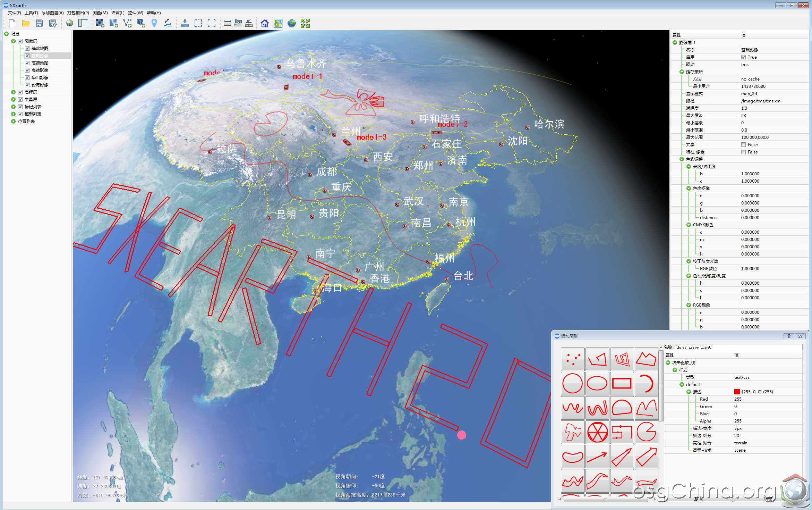
Task: Click the 确定 button in Add Shape dialog
Action: coord(768,499)
